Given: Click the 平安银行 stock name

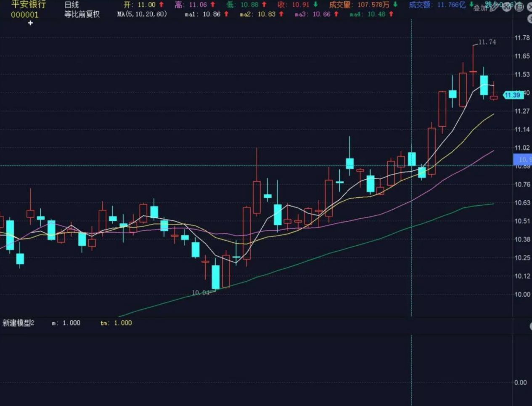Looking at the screenshot, I should tap(28, 5).
